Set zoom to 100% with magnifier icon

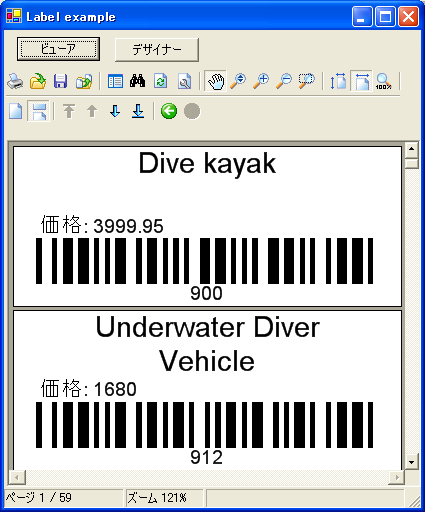click(384, 81)
